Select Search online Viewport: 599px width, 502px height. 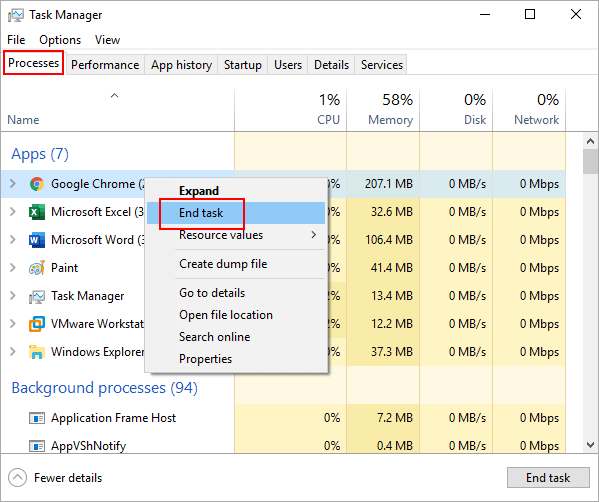pyautogui.click(x=236, y=337)
